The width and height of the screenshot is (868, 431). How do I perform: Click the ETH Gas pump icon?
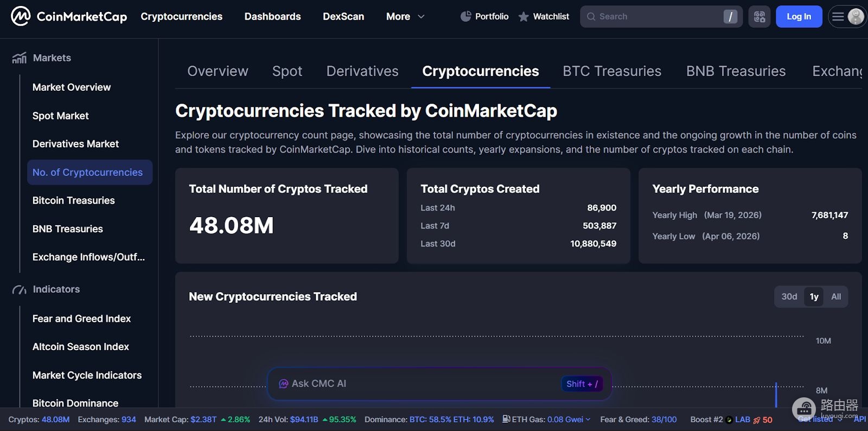(506, 419)
